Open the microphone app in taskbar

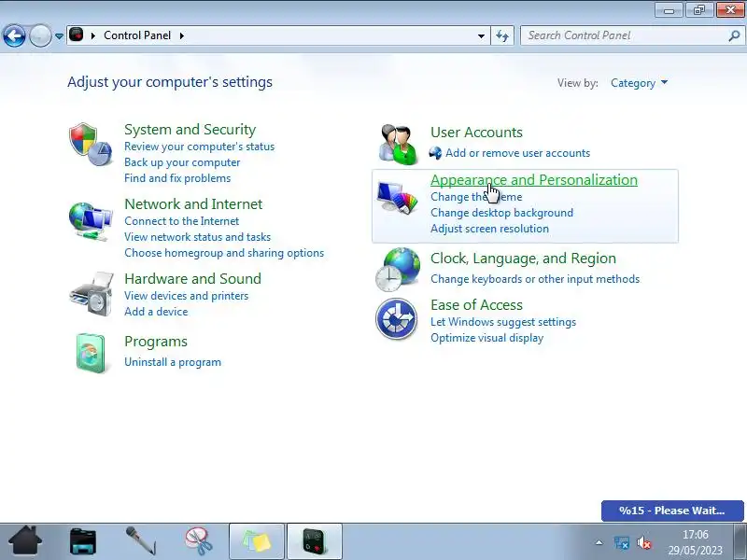[141, 540]
